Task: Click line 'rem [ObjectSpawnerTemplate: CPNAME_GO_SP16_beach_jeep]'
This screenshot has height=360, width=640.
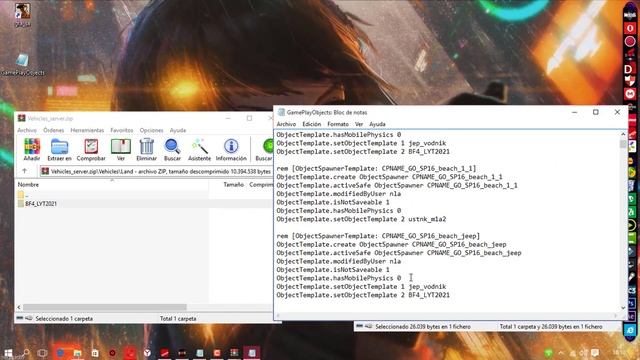Action: click(x=378, y=236)
